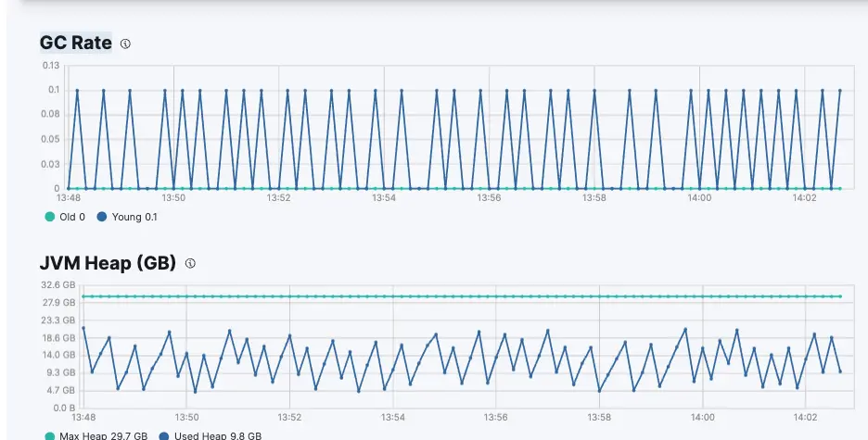Select the JVM Heap (GB) chart title

[108, 263]
